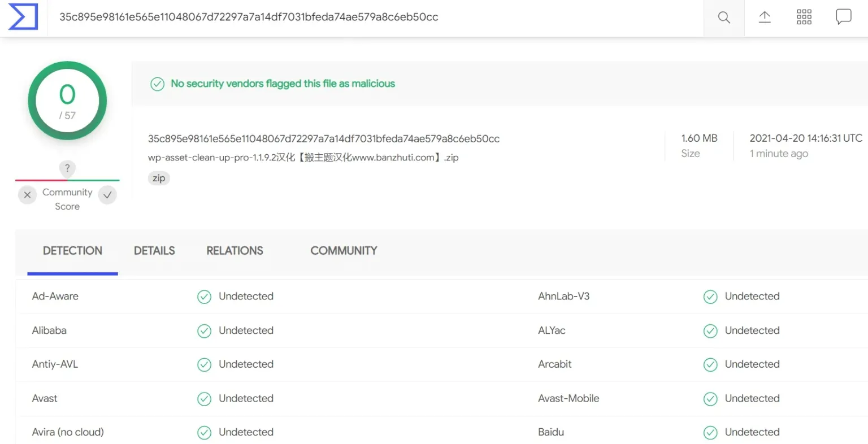Open the comments speech bubble icon
Screen dimensions: 868x444
844,17
